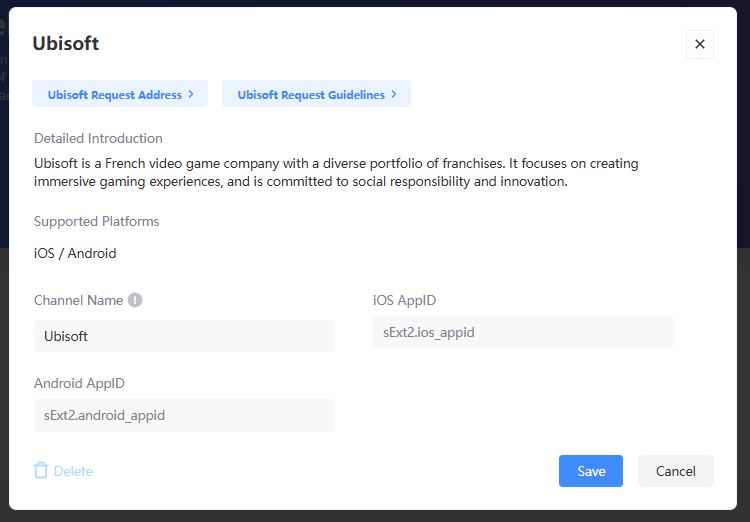Click the trash can Delete icon
Screen dimensions: 750x522
pos(41,471)
